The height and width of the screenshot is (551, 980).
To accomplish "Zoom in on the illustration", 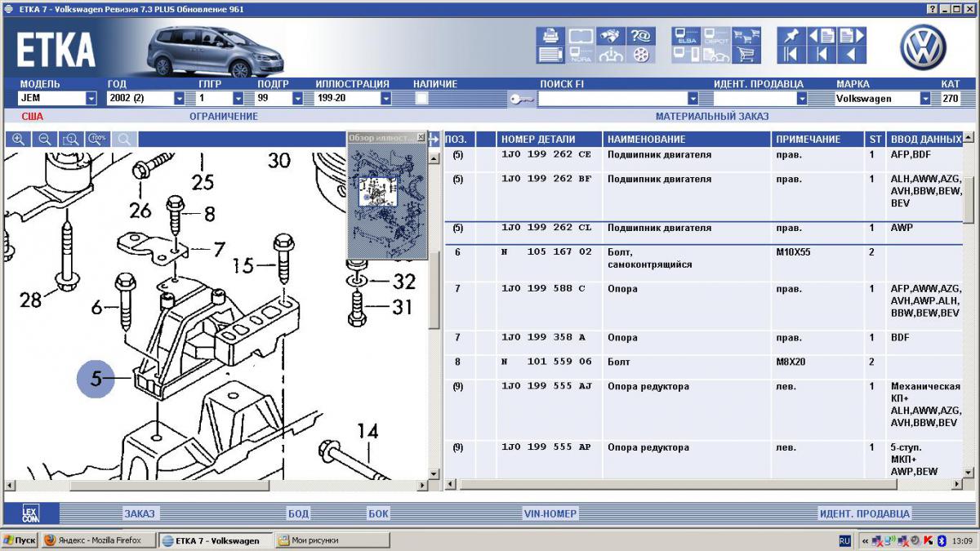I will 18,140.
